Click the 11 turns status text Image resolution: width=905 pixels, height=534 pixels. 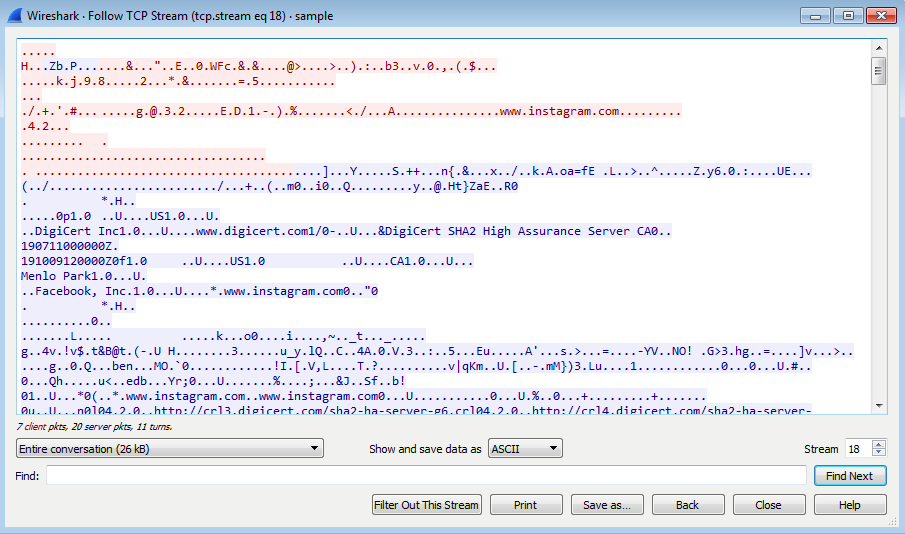coord(152,427)
